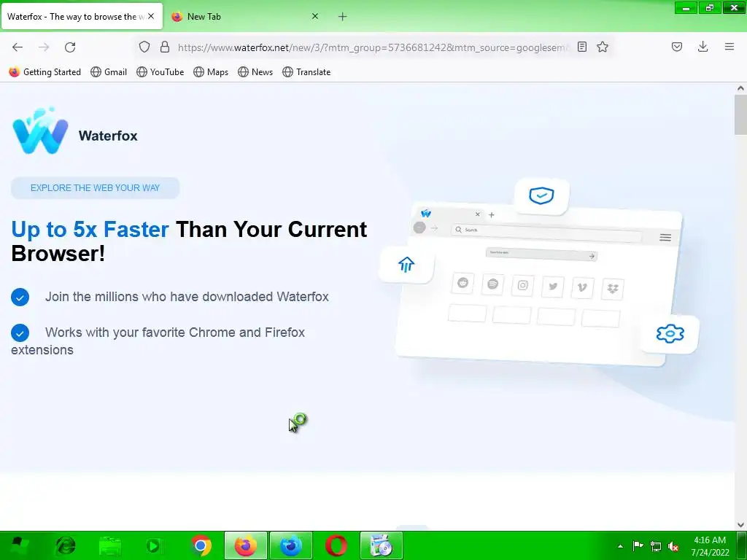Image resolution: width=747 pixels, height=560 pixels.
Task: Open the Translate bookmark
Action: (x=306, y=72)
